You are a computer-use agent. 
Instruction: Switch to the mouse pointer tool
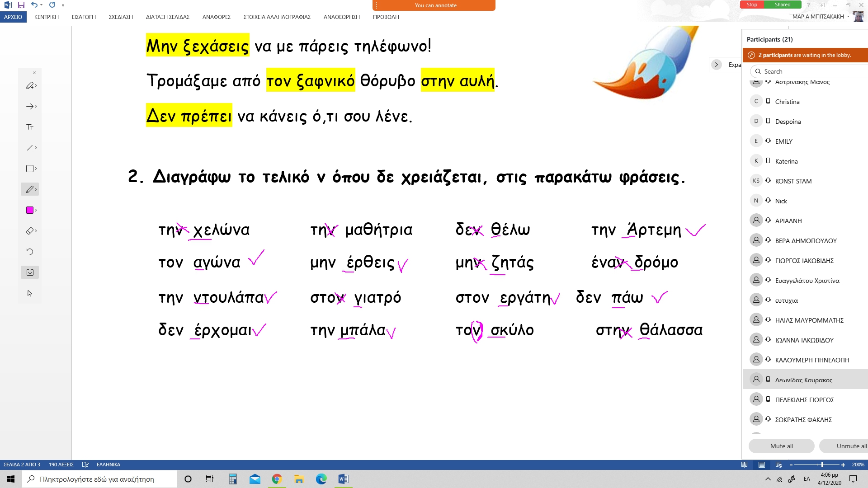tap(30, 293)
